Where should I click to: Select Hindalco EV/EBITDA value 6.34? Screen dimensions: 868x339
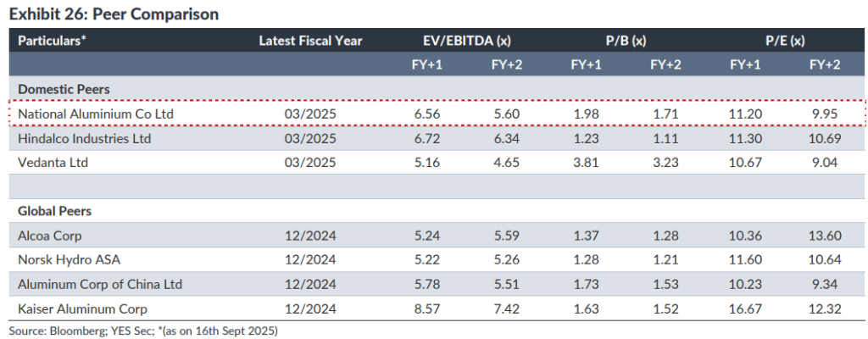coord(507,138)
